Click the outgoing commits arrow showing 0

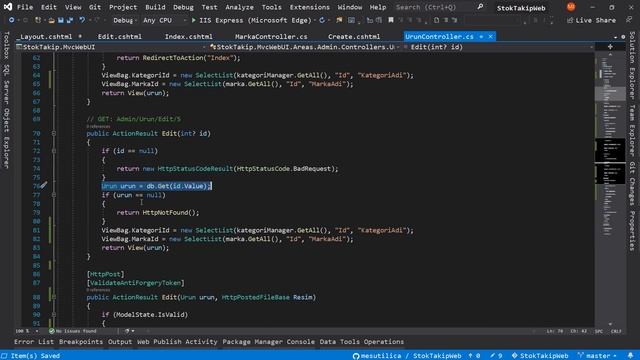coord(474,356)
